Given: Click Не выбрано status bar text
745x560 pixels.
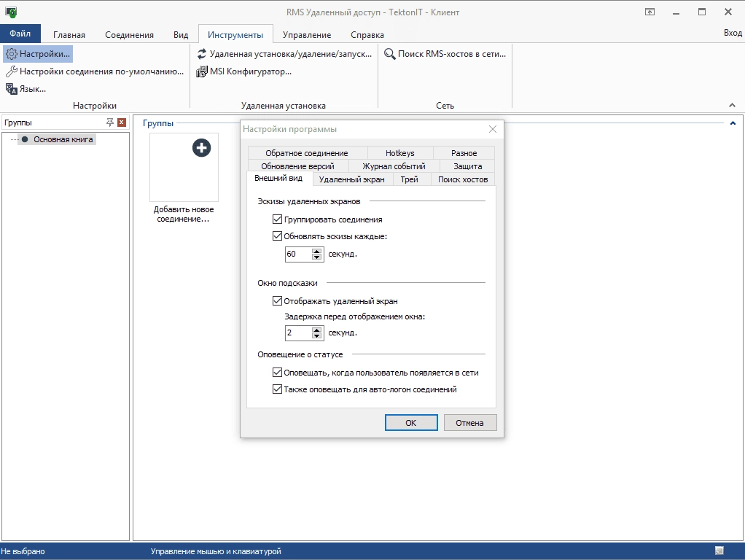Looking at the screenshot, I should pyautogui.click(x=23, y=551).
